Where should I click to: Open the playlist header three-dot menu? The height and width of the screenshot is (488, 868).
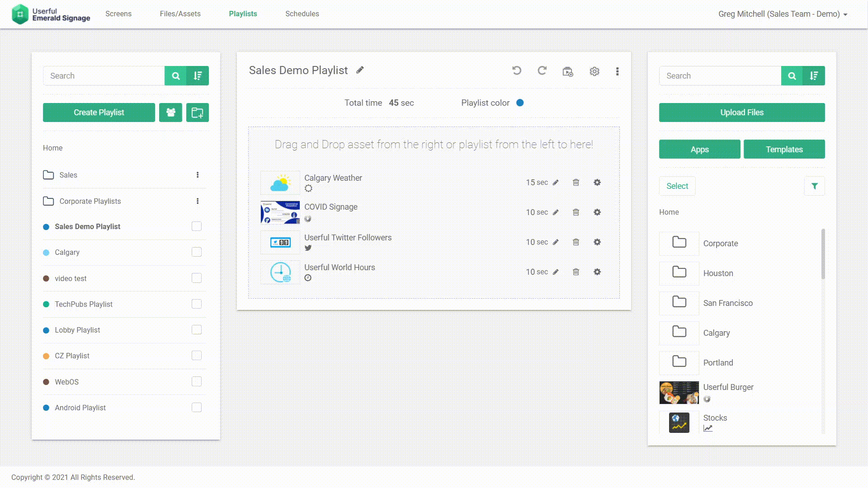pos(617,71)
